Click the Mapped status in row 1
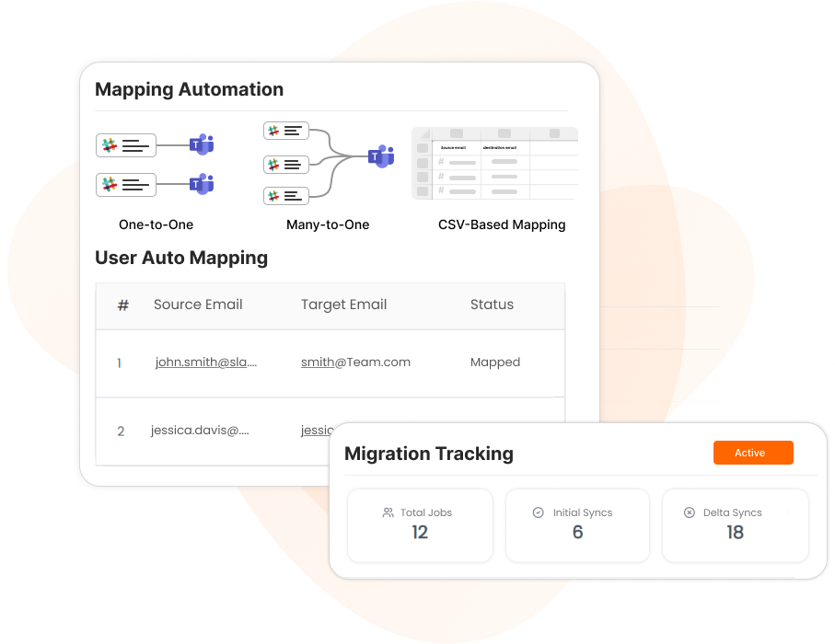 (x=495, y=362)
